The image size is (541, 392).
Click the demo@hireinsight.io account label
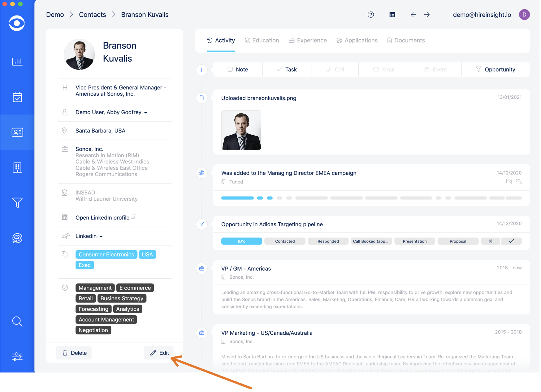coord(482,15)
